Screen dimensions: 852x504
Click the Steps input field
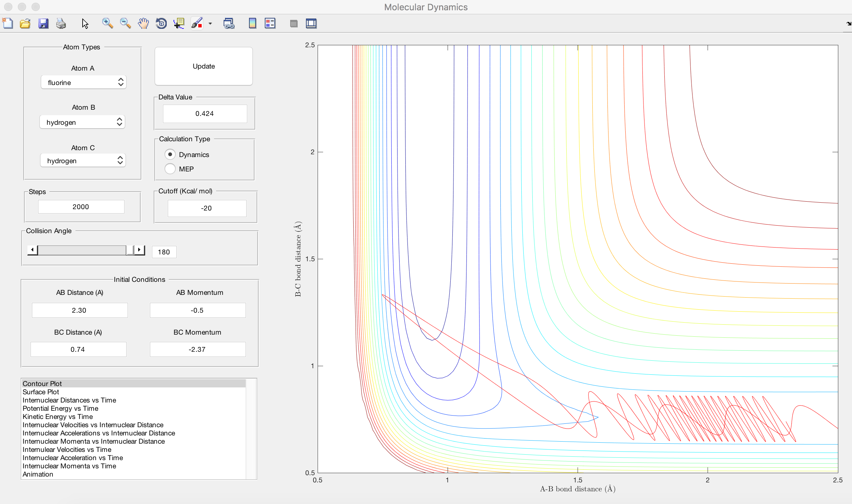point(81,207)
